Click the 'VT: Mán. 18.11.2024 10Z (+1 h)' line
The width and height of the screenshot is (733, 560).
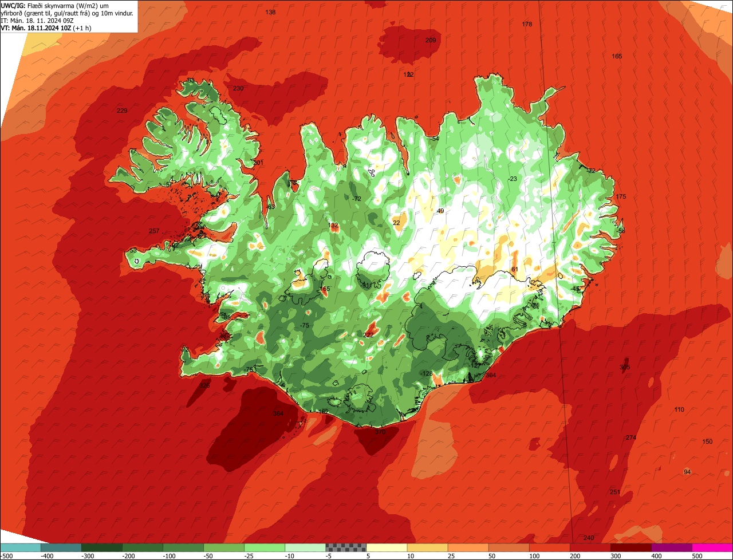(x=46, y=27)
